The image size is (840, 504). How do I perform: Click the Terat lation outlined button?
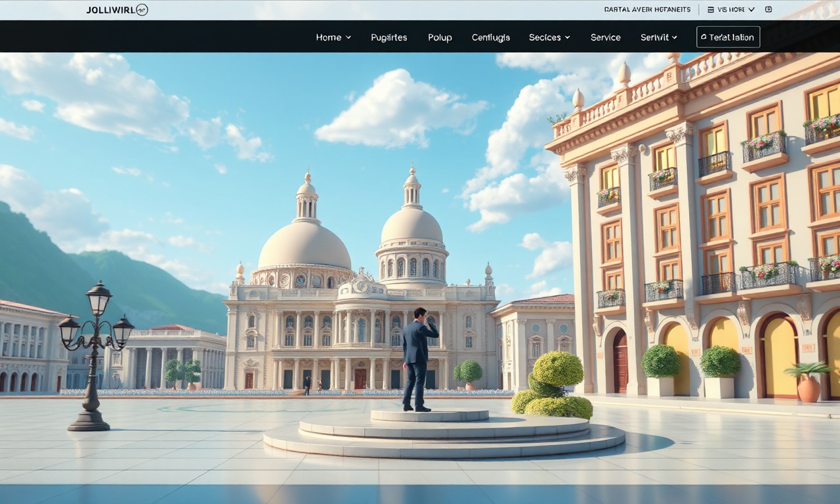click(x=728, y=37)
